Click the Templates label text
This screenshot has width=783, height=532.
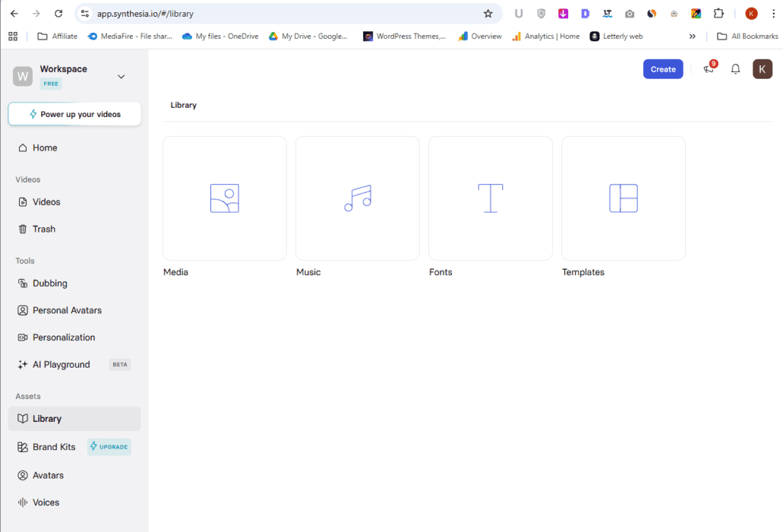(583, 272)
